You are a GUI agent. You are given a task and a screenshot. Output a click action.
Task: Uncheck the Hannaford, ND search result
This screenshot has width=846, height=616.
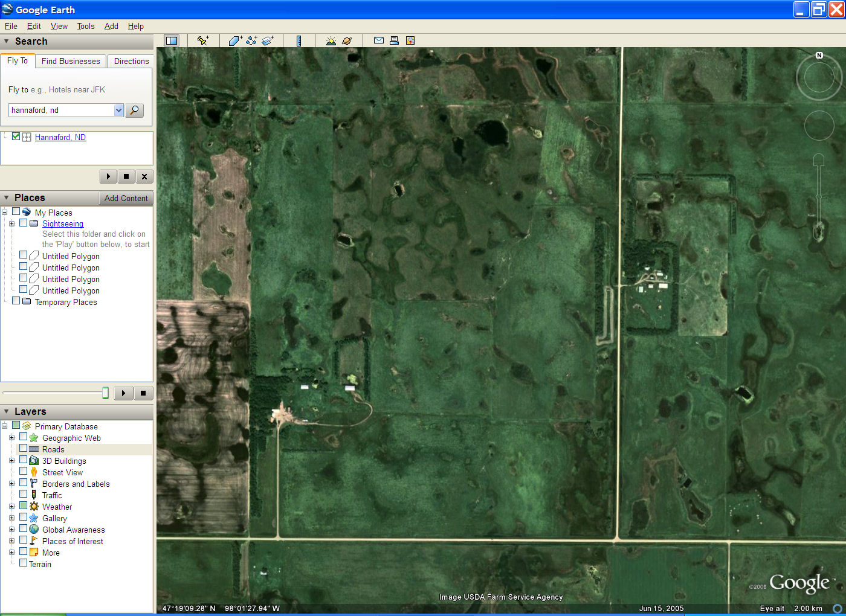pyautogui.click(x=16, y=136)
